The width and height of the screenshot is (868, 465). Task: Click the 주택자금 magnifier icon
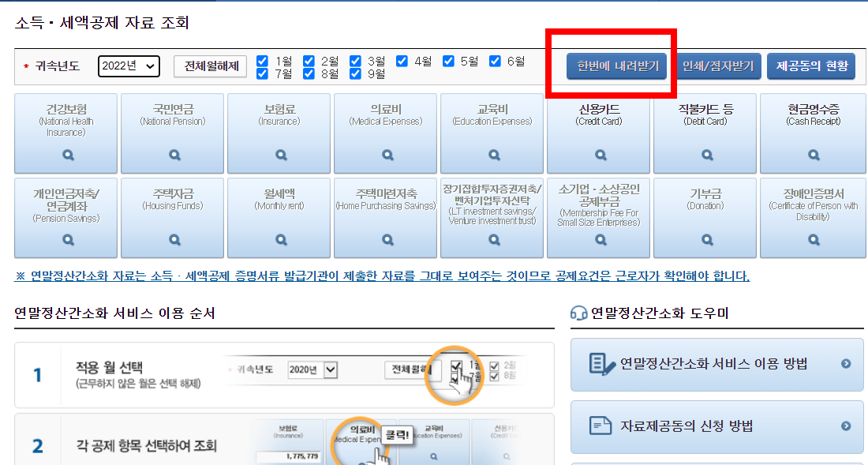175,240
